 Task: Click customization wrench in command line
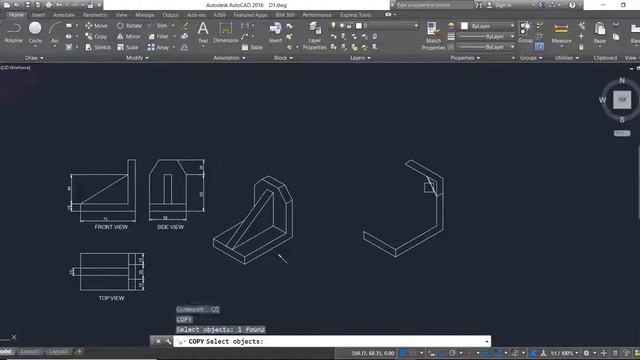click(x=168, y=341)
